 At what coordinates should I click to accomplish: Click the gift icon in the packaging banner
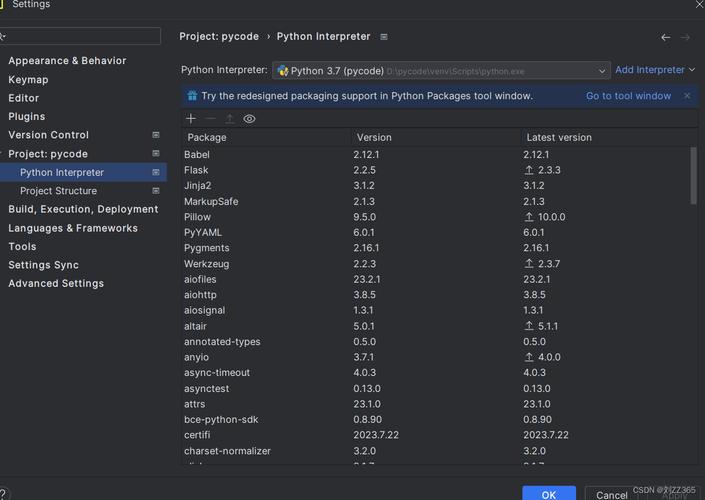pos(192,96)
